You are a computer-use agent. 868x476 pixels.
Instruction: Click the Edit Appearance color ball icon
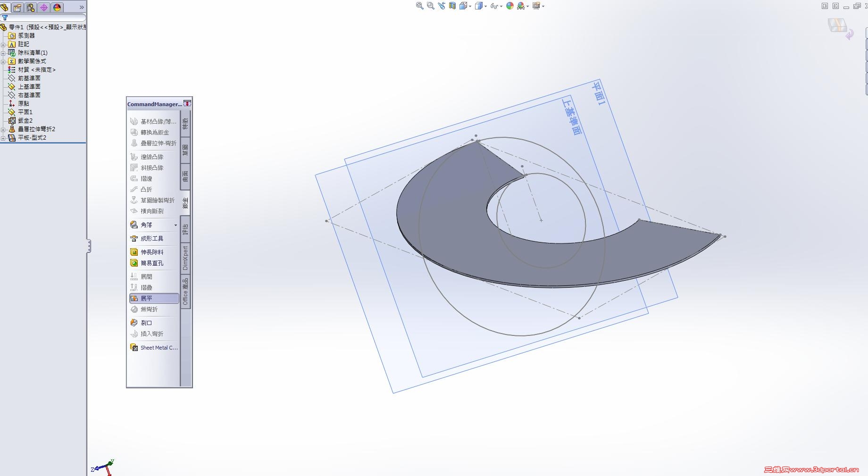[510, 6]
